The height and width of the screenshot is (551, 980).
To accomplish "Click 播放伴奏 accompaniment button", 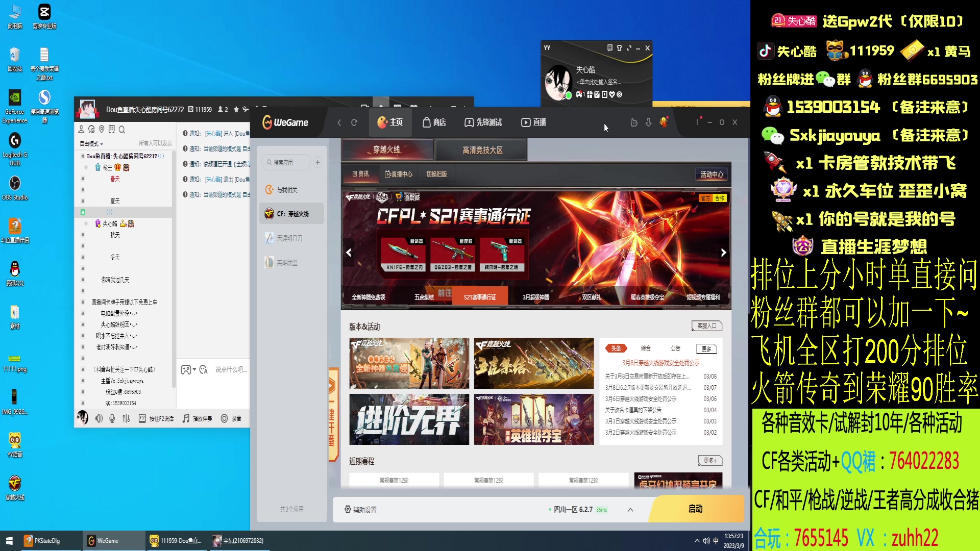I will 197,418.
